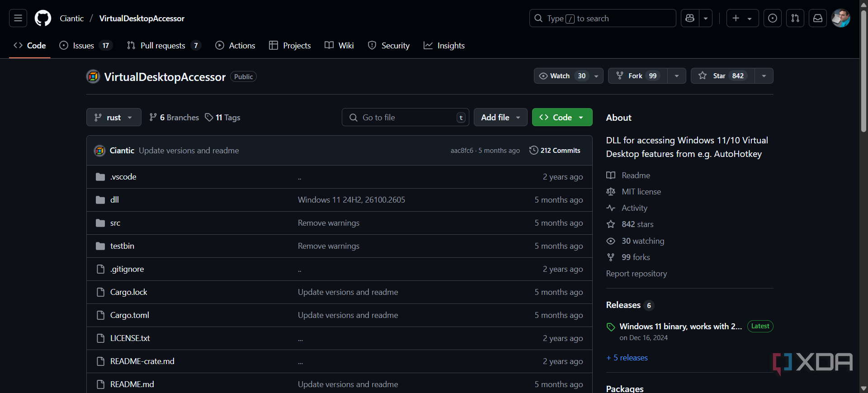
Task: Open Add file dropdown
Action: click(500, 118)
